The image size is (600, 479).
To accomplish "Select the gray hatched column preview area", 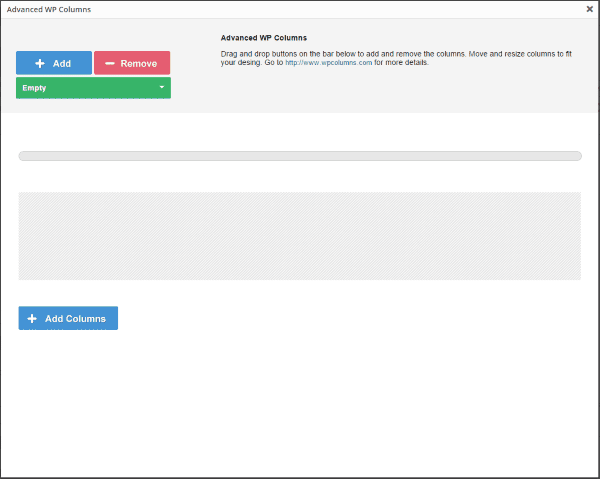I will coord(300,236).
